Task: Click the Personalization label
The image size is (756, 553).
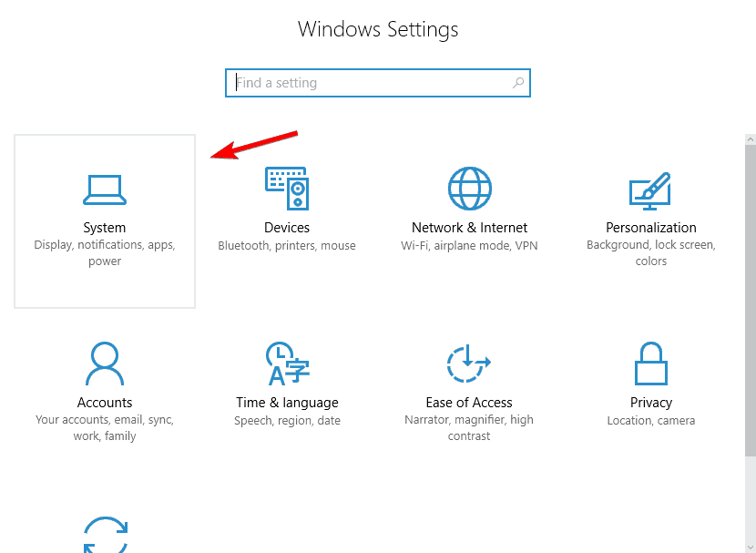Action: [x=651, y=228]
